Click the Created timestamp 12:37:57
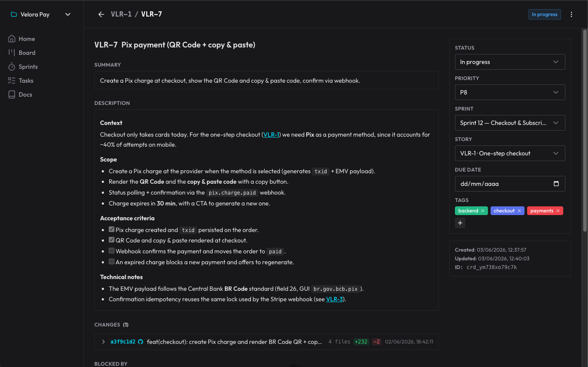588x367 pixels. 501,250
